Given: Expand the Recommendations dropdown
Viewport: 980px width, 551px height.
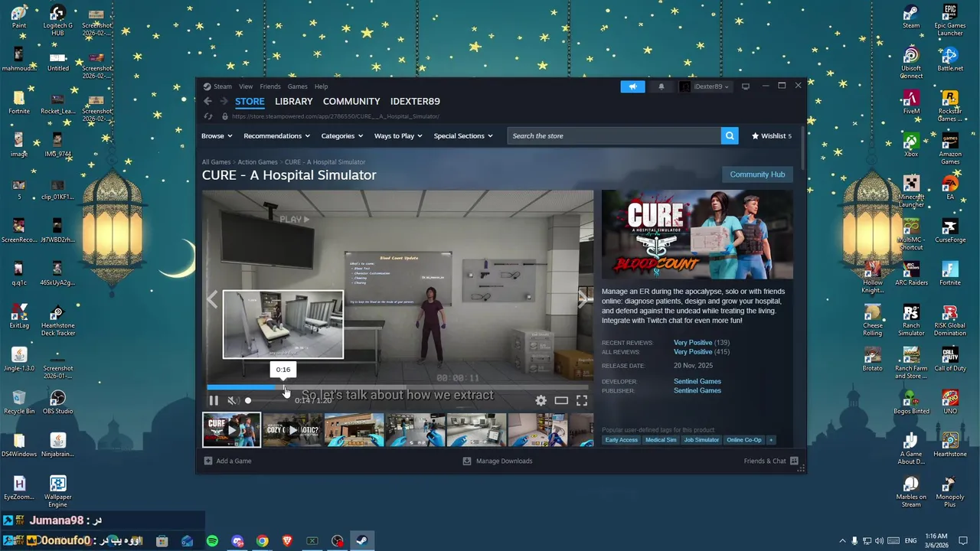Looking at the screenshot, I should (x=276, y=135).
